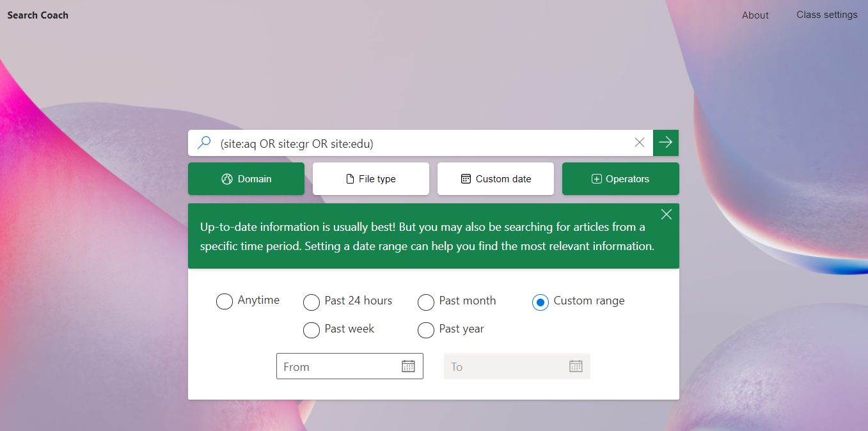Open calendar picker in the From field
Image resolution: width=868 pixels, height=431 pixels.
click(x=408, y=366)
